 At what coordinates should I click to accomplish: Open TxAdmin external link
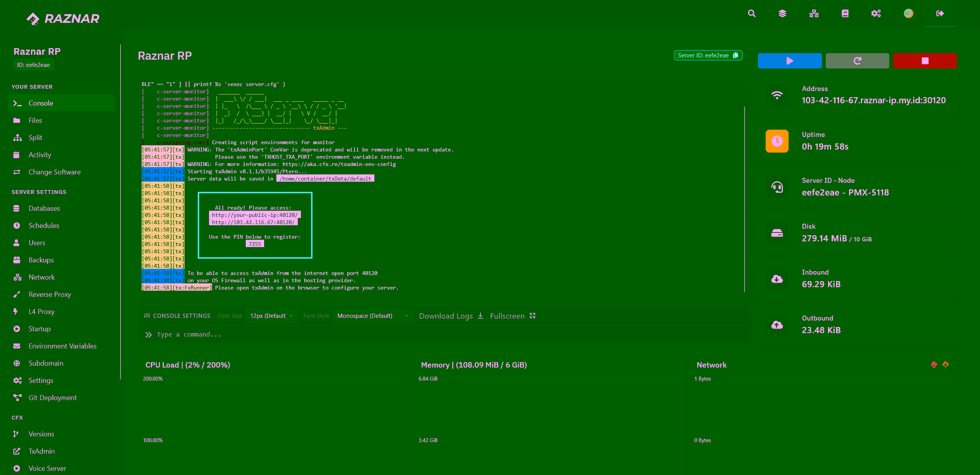pyautogui.click(x=61, y=451)
